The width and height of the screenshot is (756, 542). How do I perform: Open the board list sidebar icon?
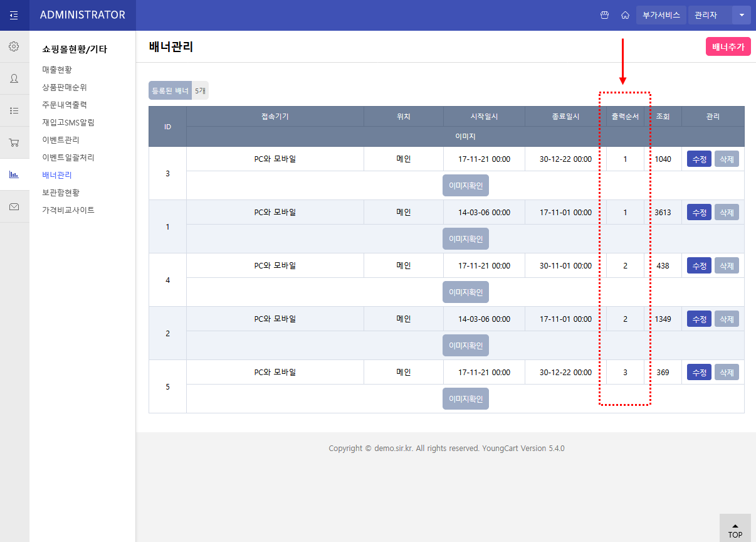tap(14, 110)
